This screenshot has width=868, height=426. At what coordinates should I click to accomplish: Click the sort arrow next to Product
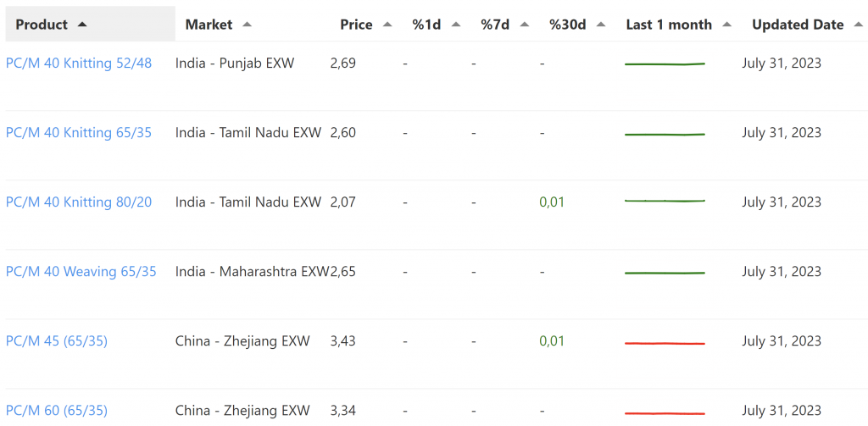[82, 25]
